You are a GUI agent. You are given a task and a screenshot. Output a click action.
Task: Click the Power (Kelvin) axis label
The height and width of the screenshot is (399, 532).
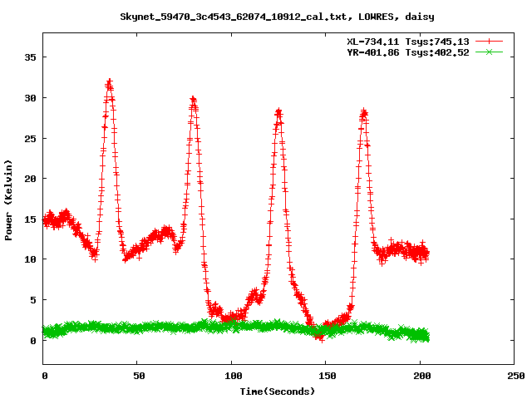tap(8, 199)
